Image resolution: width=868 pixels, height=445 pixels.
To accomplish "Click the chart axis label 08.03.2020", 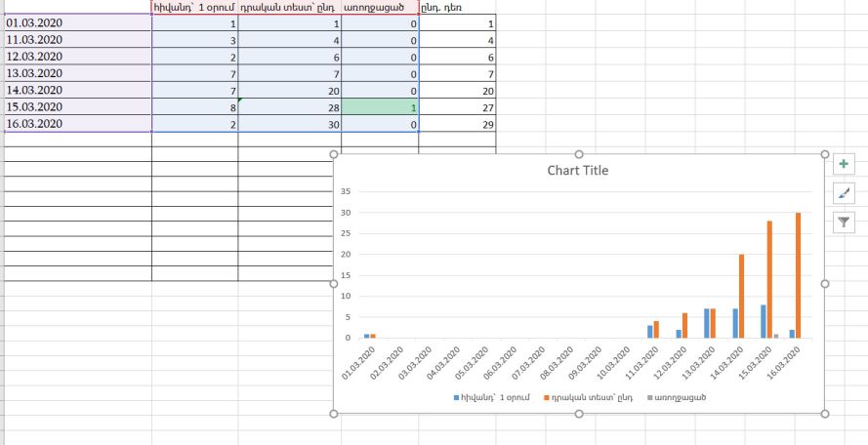I will coord(557,362).
